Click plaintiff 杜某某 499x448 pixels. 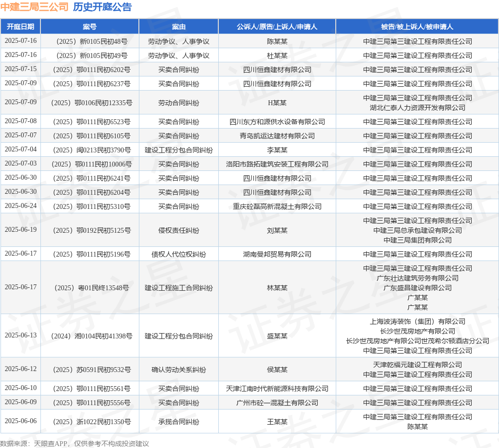pyautogui.click(x=277, y=56)
